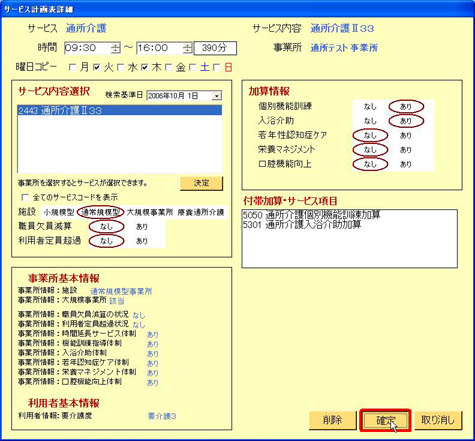Image resolution: width=475 pixels, height=441 pixels.
Task: Click the start time field 09:30
Action: tap(87, 48)
